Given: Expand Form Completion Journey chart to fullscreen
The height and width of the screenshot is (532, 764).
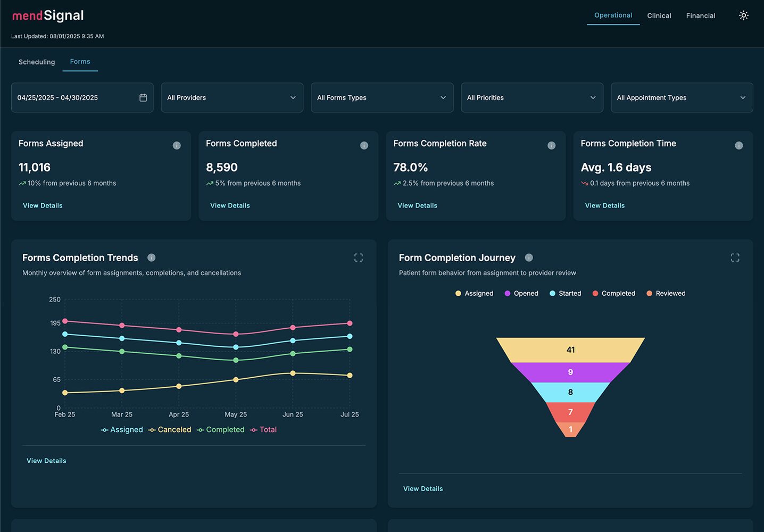Looking at the screenshot, I should coord(735,257).
